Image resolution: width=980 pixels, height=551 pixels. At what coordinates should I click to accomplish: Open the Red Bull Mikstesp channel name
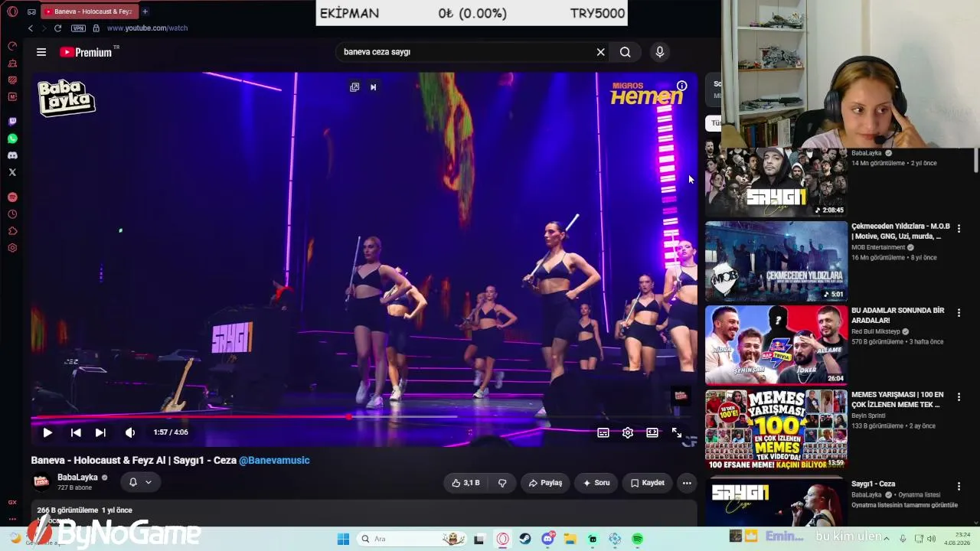877,331
